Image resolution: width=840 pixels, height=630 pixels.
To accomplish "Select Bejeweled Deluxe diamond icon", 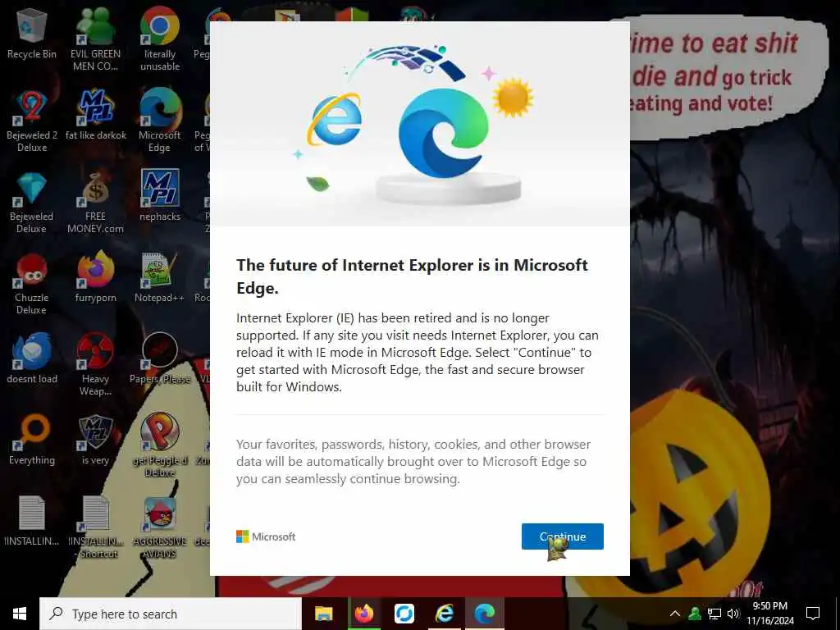I will pos(32,203).
